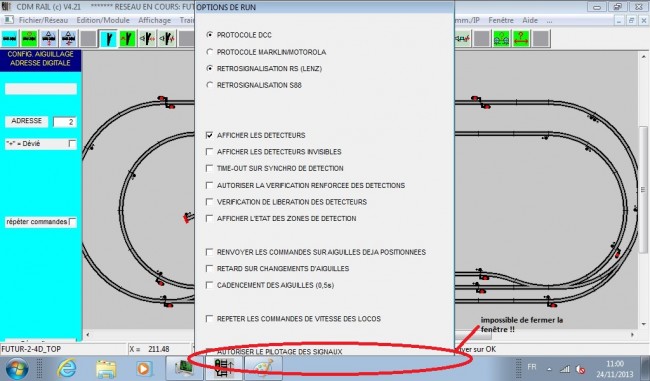
Task: Enable RETARD SUR CHANGEMENTS D'AIGUILLES checkbox
Action: click(x=209, y=269)
